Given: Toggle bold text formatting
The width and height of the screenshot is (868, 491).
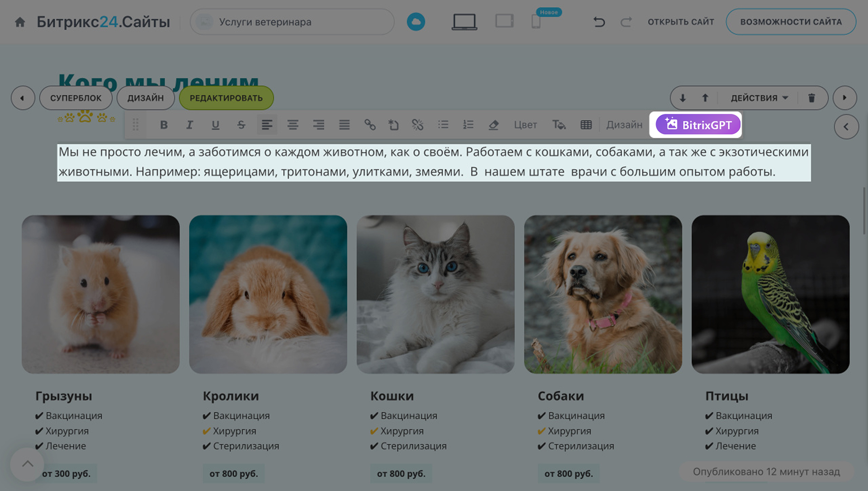Looking at the screenshot, I should click(164, 125).
